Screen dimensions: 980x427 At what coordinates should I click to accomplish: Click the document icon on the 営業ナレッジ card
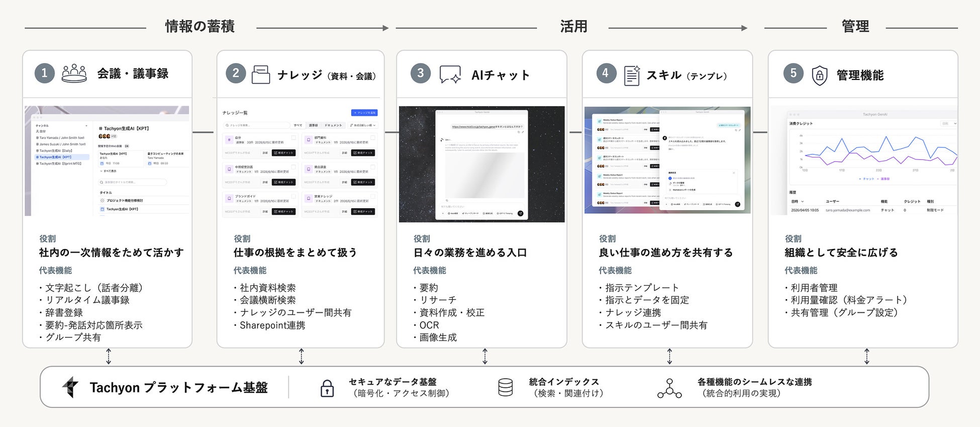pyautogui.click(x=309, y=198)
